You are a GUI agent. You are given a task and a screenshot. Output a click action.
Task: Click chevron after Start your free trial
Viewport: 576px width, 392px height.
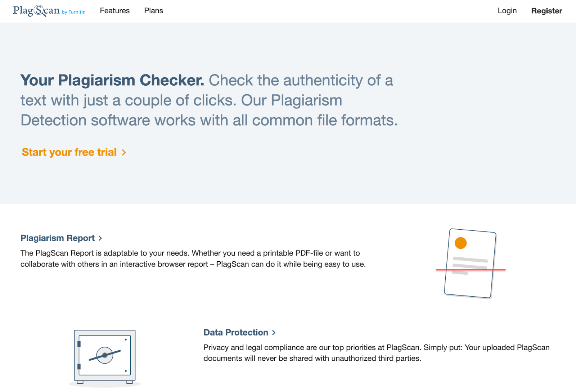coord(124,153)
